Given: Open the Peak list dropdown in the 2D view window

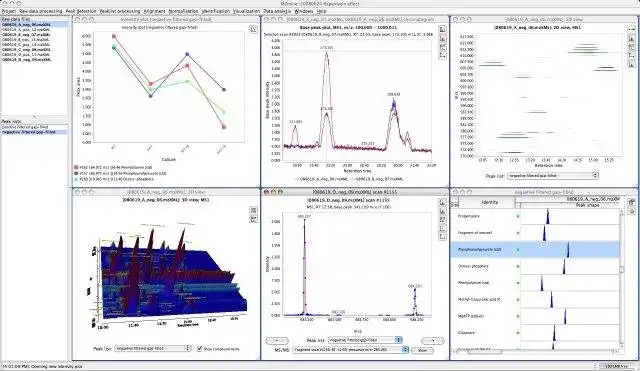Looking at the screenshot, I should 553,176.
